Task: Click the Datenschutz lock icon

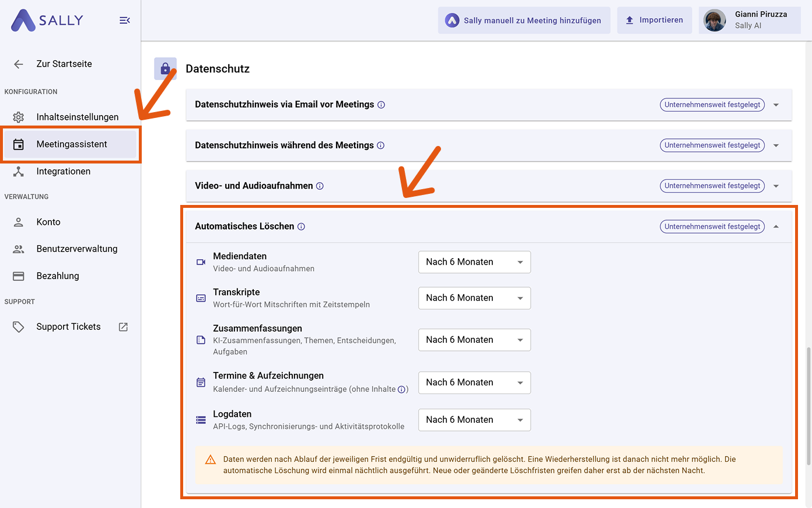Action: coord(165,69)
